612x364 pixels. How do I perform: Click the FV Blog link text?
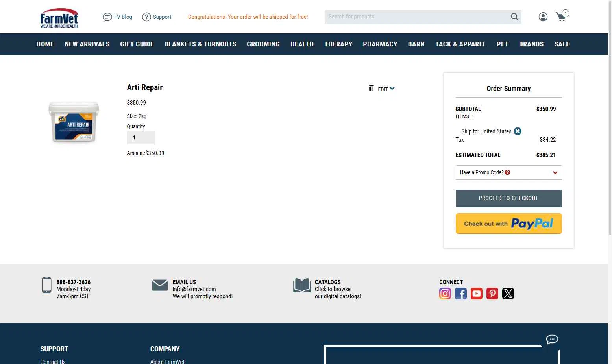tap(123, 17)
